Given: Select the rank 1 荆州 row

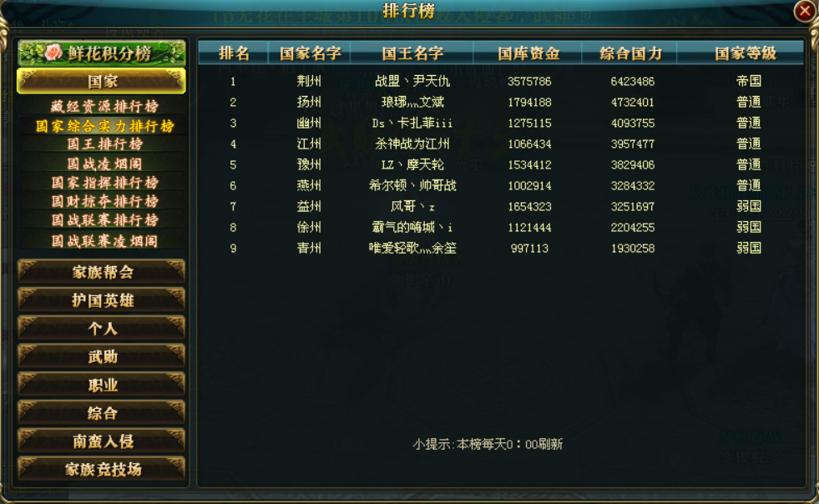Looking at the screenshot, I should (x=500, y=81).
